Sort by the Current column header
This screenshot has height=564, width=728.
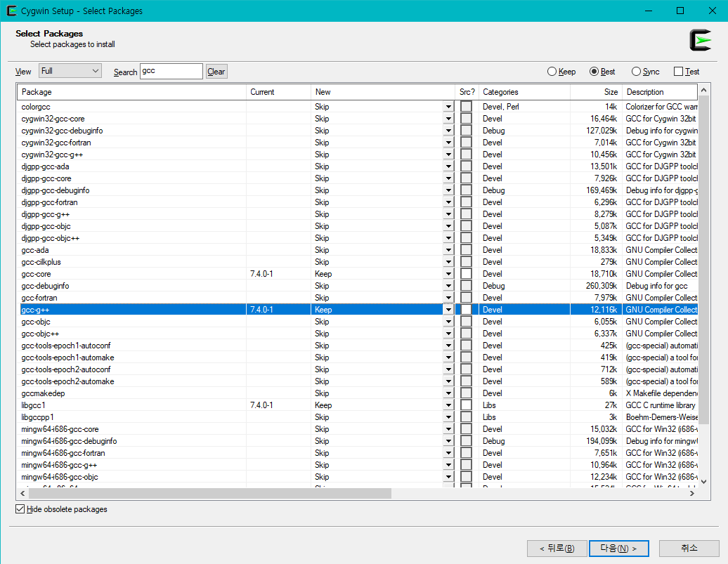278,92
